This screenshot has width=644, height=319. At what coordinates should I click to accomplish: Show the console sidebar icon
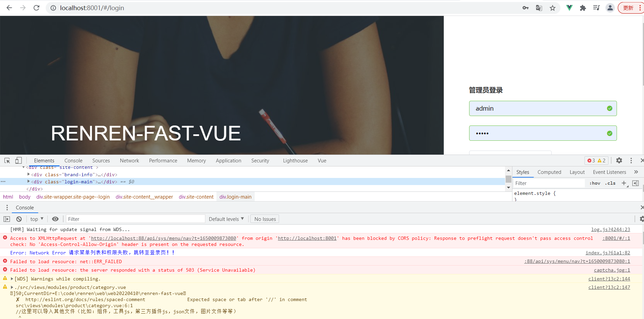pyautogui.click(x=7, y=219)
